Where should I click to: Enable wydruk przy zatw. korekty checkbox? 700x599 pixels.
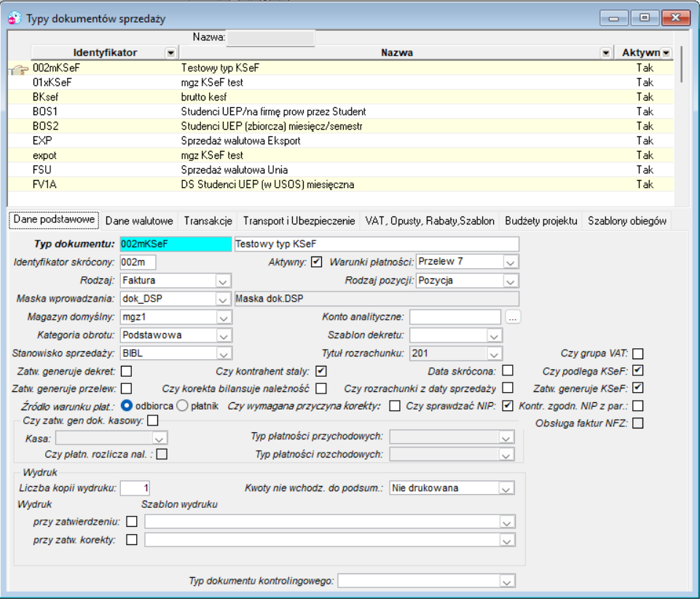[x=132, y=539]
